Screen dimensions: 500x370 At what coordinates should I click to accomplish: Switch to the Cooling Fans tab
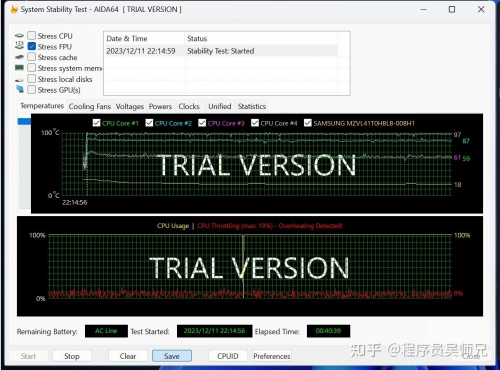pos(90,106)
